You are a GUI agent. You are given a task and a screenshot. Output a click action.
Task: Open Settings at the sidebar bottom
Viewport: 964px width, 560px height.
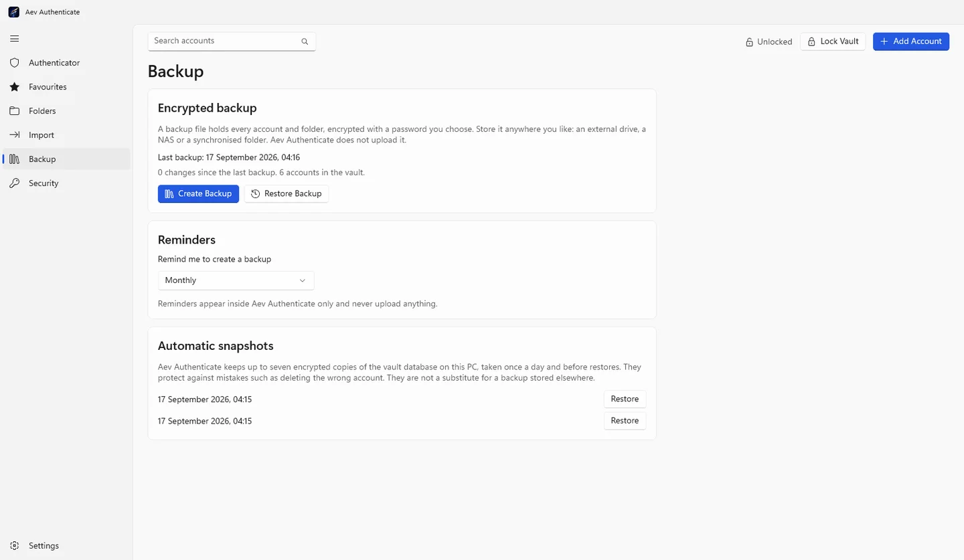point(66,546)
